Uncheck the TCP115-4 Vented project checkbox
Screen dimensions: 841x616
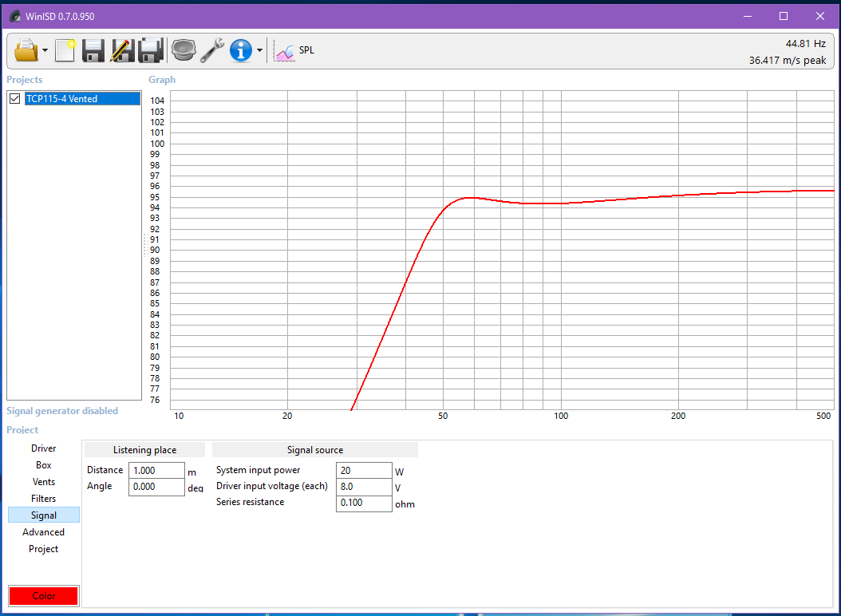[14, 98]
